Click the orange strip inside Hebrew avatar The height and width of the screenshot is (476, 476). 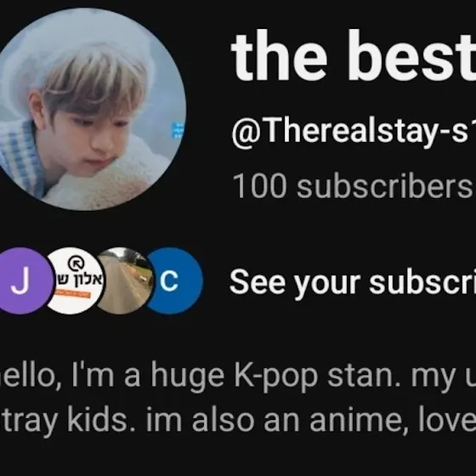tap(73, 292)
